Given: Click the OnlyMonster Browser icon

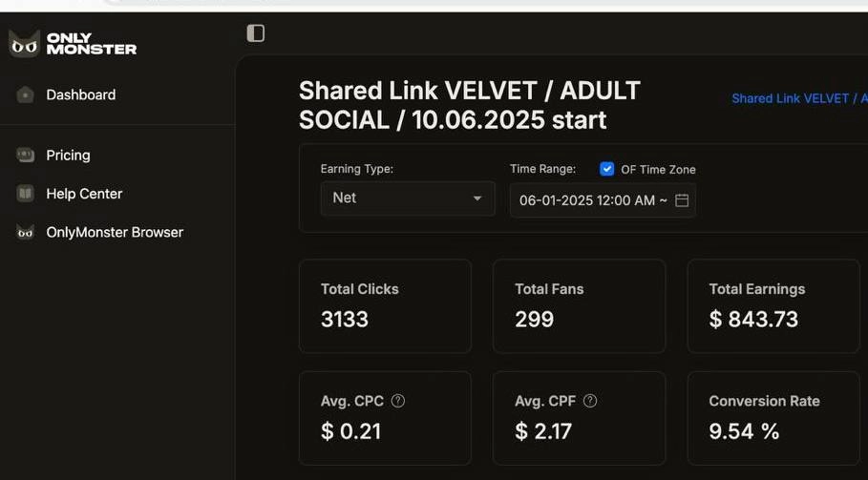Looking at the screenshot, I should (26, 232).
